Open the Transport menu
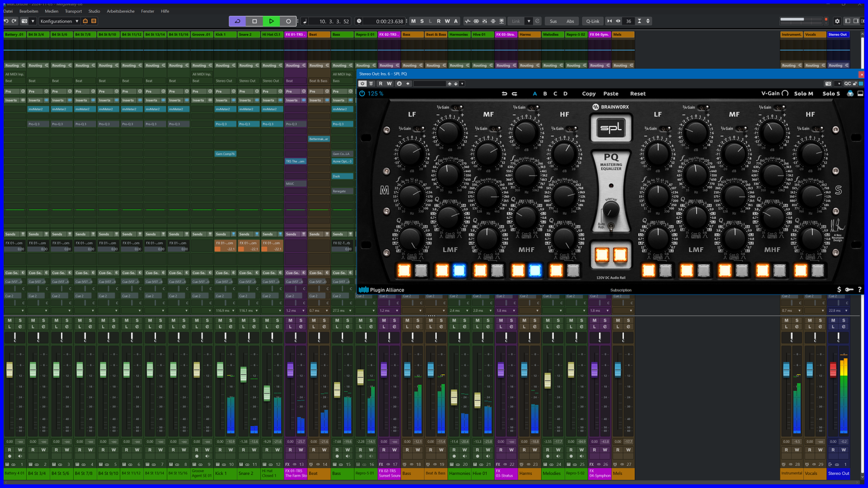This screenshot has width=868, height=488. pos(73,11)
